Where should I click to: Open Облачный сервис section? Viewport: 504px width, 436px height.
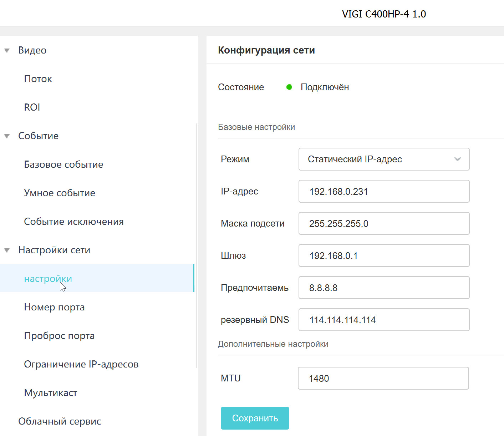(x=60, y=421)
